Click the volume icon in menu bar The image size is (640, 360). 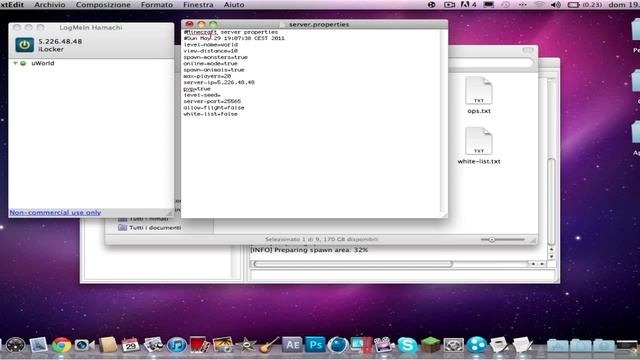[556, 5]
